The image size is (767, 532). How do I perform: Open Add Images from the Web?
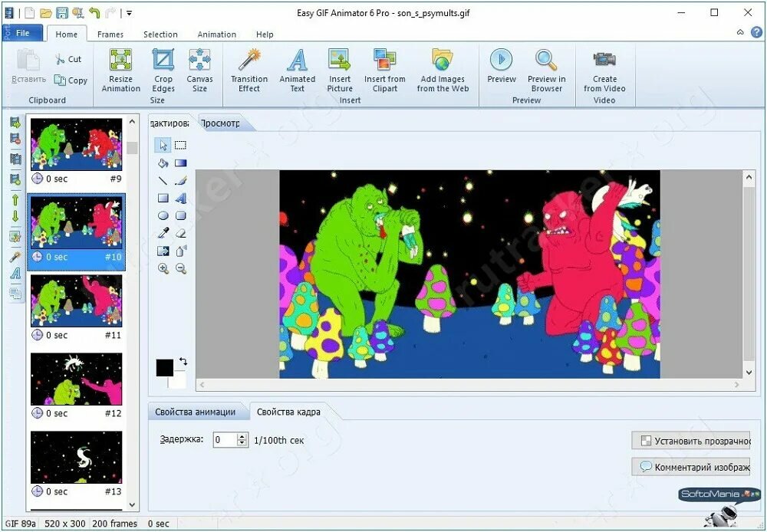(x=443, y=71)
